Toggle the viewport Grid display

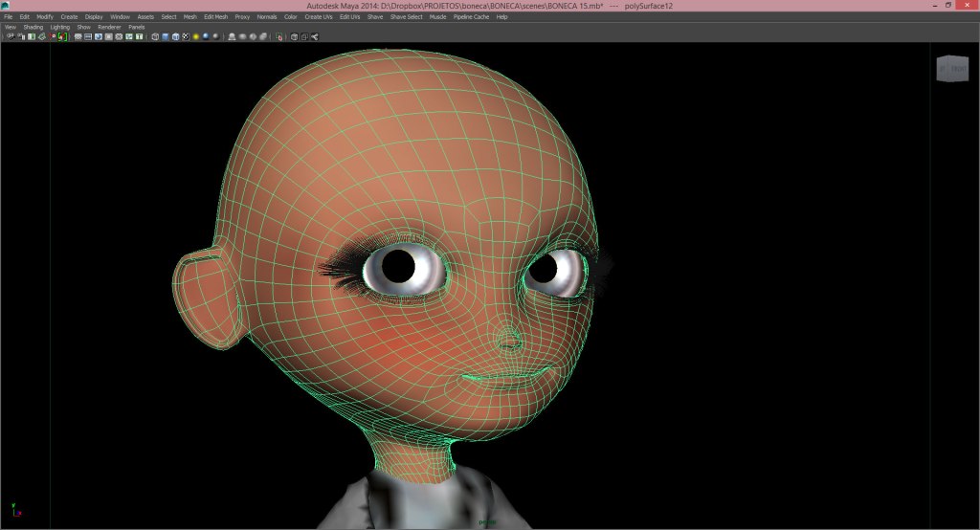click(x=78, y=36)
